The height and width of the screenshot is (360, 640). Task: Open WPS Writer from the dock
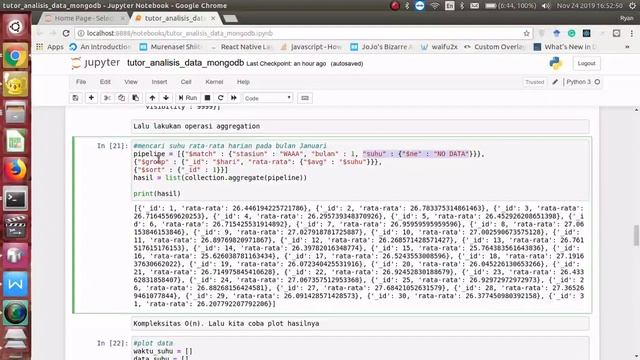pos(16,284)
